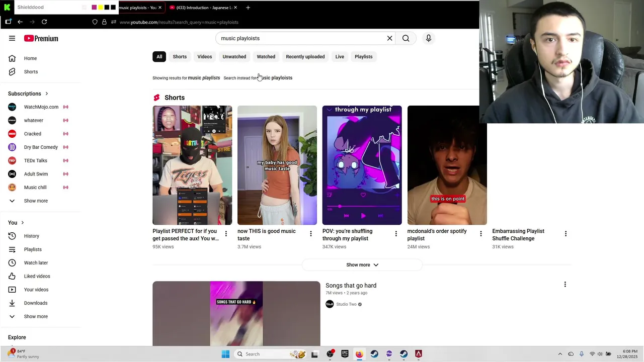This screenshot has width=644, height=362.
Task: Reload the page with browser refresh
Action: point(44,22)
